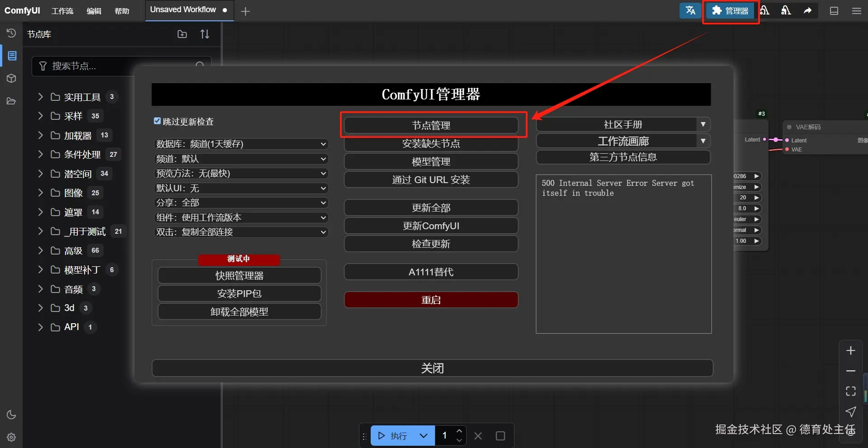The image size is (868, 448).
Task: Click the clear queue square icon
Action: pos(500,436)
